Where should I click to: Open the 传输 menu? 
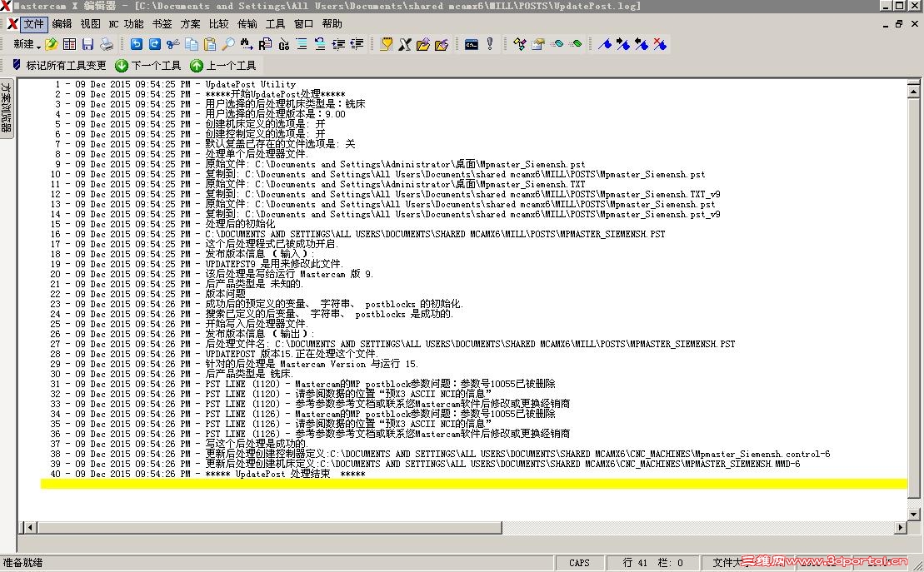[247, 24]
